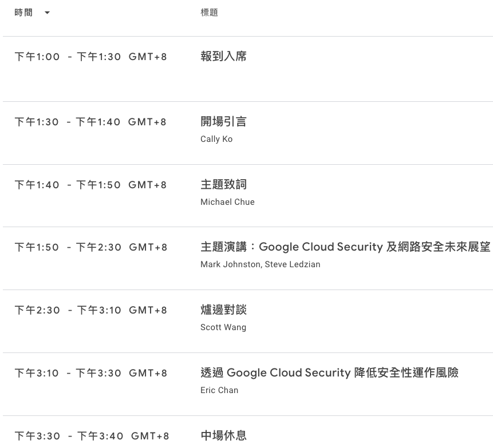Click the 下午1:00 - 下午1:30 time slot
Viewport: 493px width, 448px height.
[x=90, y=57]
